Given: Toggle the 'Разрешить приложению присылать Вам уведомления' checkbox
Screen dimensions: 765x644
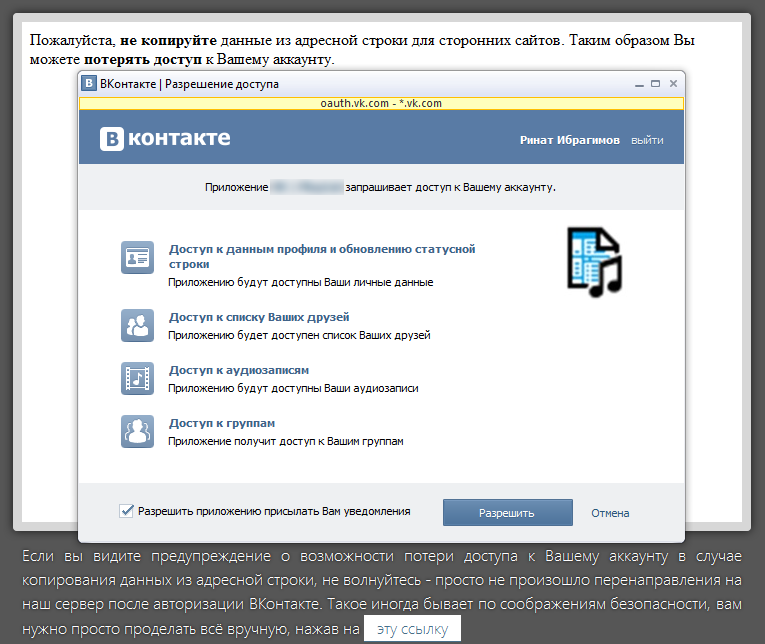Looking at the screenshot, I should [x=126, y=511].
